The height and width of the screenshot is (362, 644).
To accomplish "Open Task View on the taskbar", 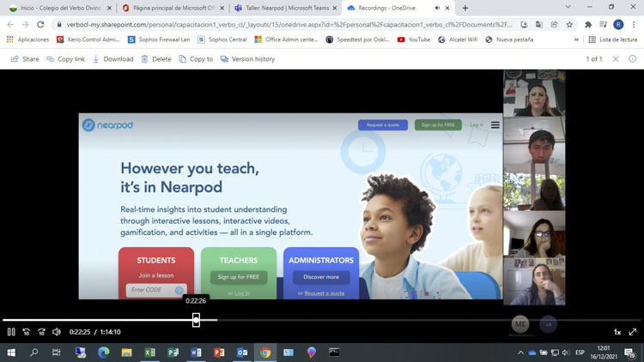I will [57, 353].
